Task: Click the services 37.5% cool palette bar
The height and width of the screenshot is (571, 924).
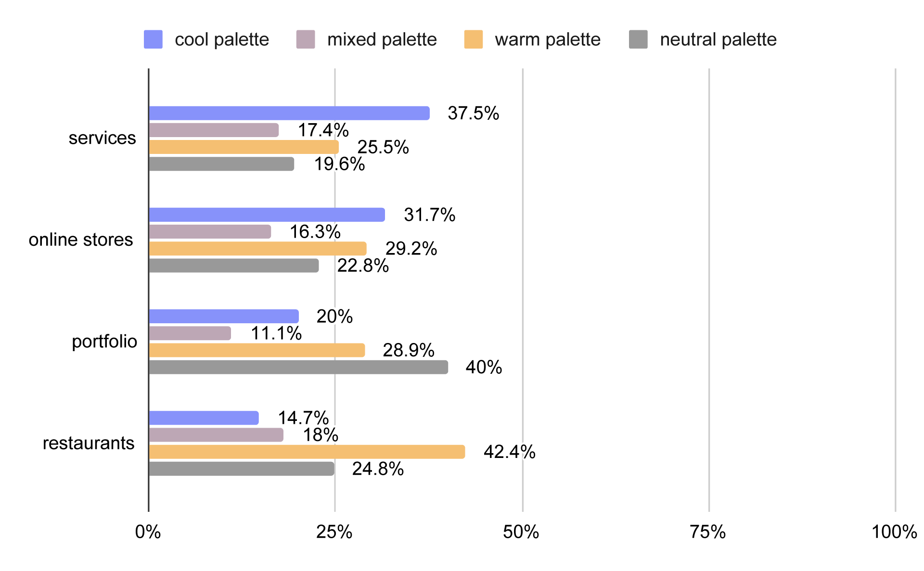Action: tap(289, 113)
